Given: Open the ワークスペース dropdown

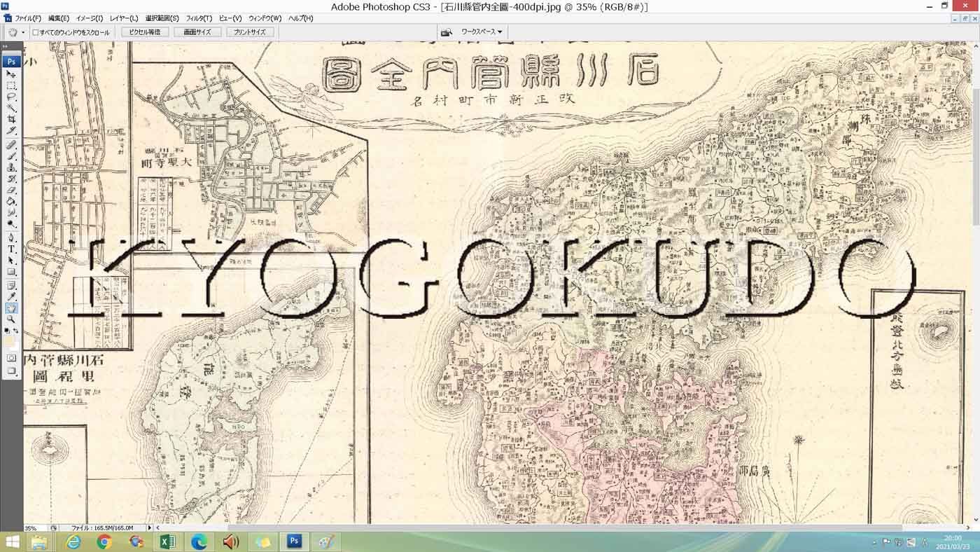Looking at the screenshot, I should [x=482, y=32].
